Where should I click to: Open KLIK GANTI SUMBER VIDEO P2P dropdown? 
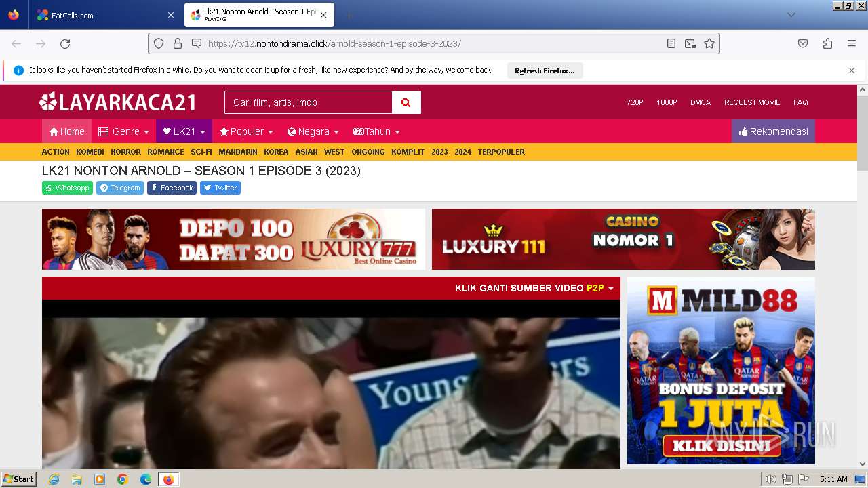click(x=534, y=288)
